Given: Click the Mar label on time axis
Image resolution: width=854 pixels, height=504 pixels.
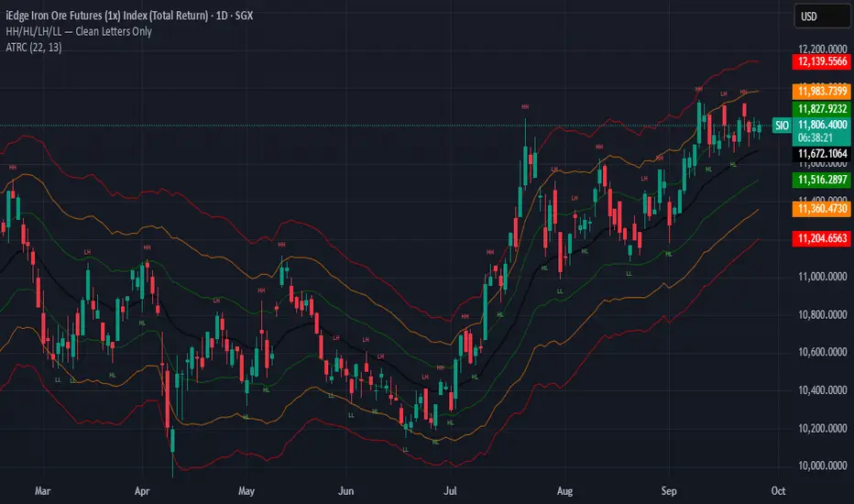Looking at the screenshot, I should 42,491.
